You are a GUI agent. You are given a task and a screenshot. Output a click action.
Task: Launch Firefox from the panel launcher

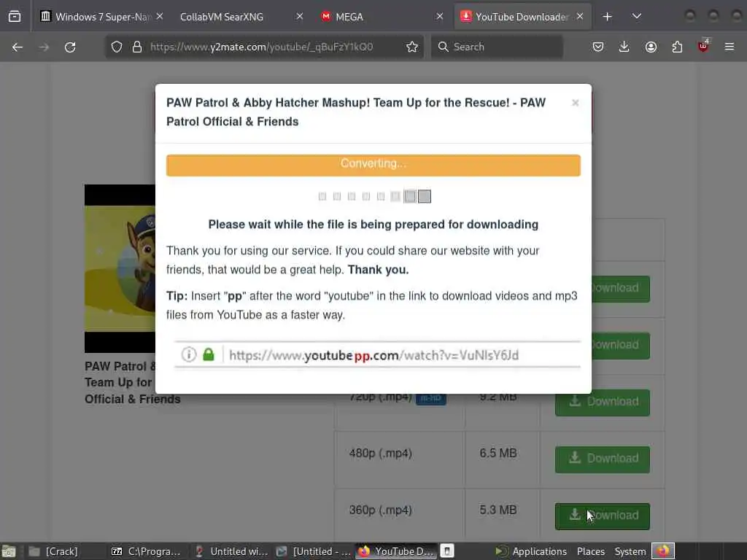(663, 551)
